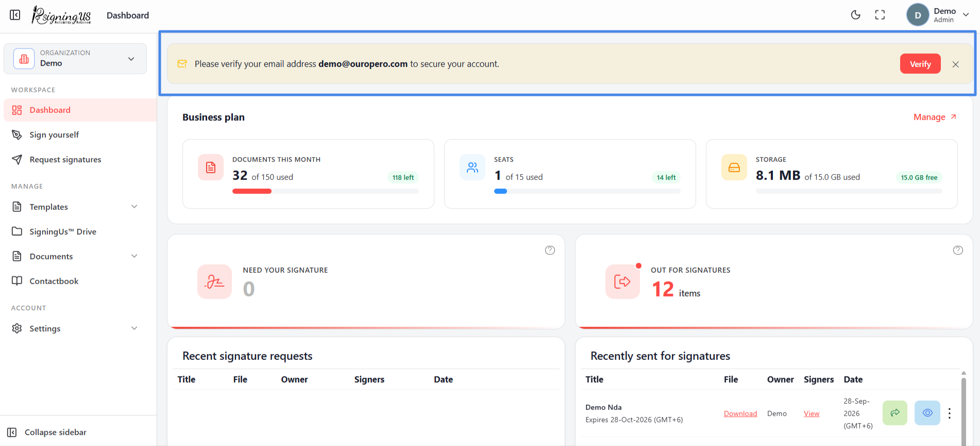Toggle the sidebar panel icon in header

coord(15,15)
